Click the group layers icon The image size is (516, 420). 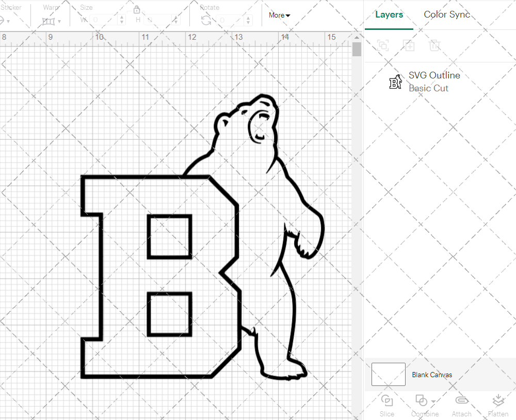tap(383, 45)
